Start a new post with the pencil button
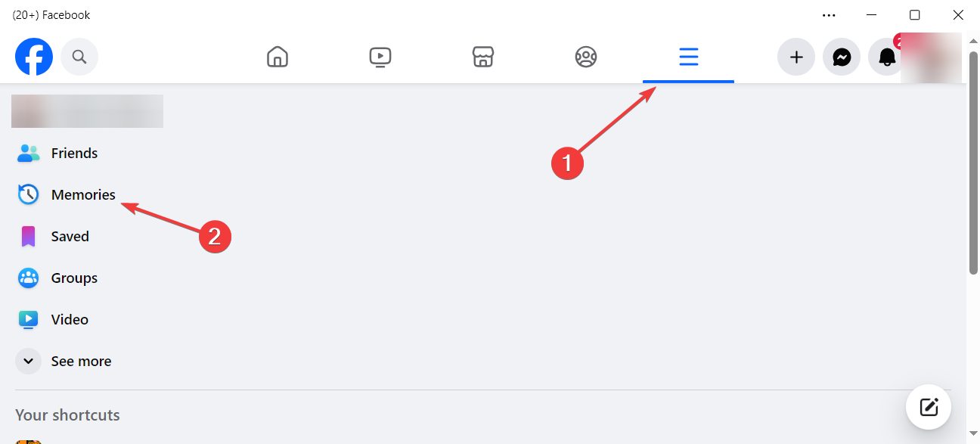The image size is (980, 444). point(929,407)
